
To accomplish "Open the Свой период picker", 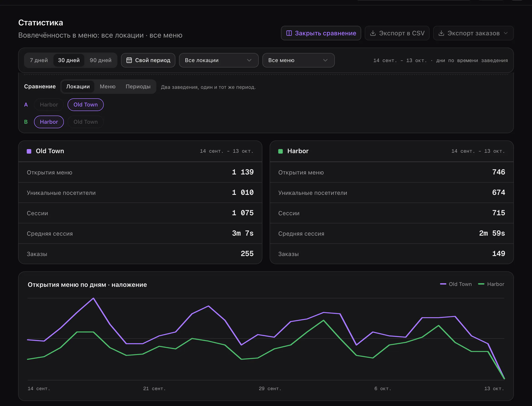I will tap(148, 60).
